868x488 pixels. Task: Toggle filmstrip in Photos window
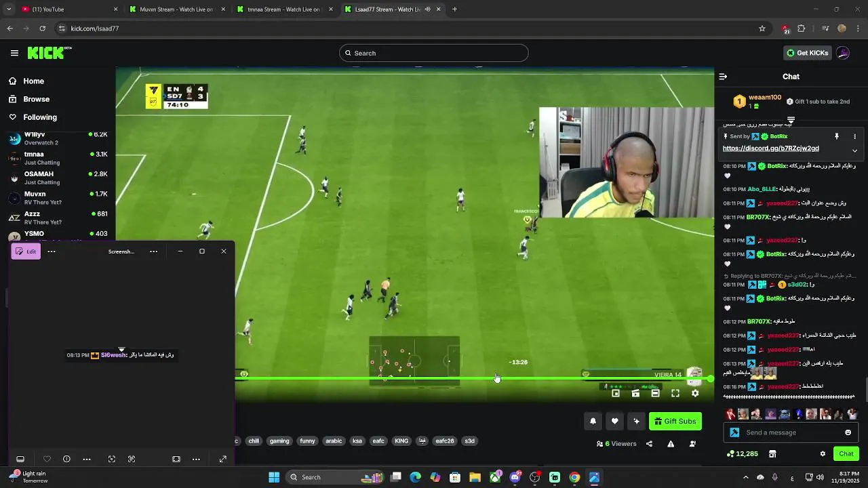coord(20,459)
